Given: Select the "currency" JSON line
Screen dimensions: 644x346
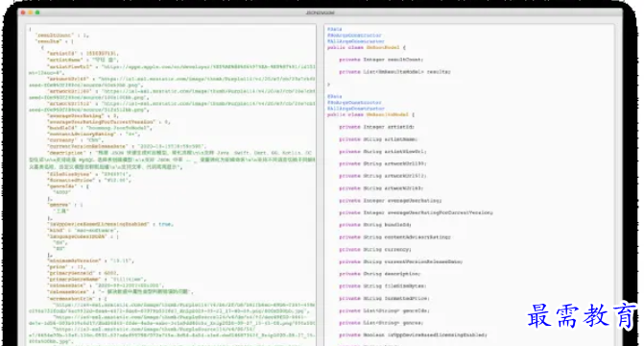Looking at the screenshot, I should point(75,140).
